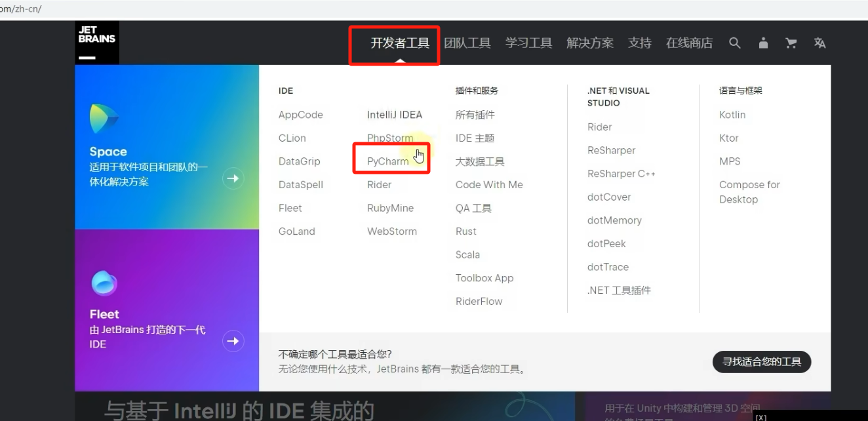
Task: Open the Rust plugin link
Action: 466,231
